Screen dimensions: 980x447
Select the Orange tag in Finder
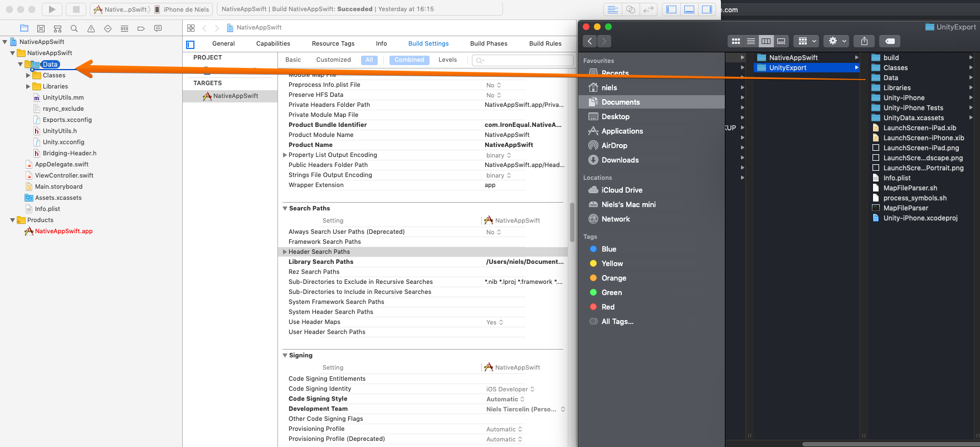pyautogui.click(x=652, y=278)
